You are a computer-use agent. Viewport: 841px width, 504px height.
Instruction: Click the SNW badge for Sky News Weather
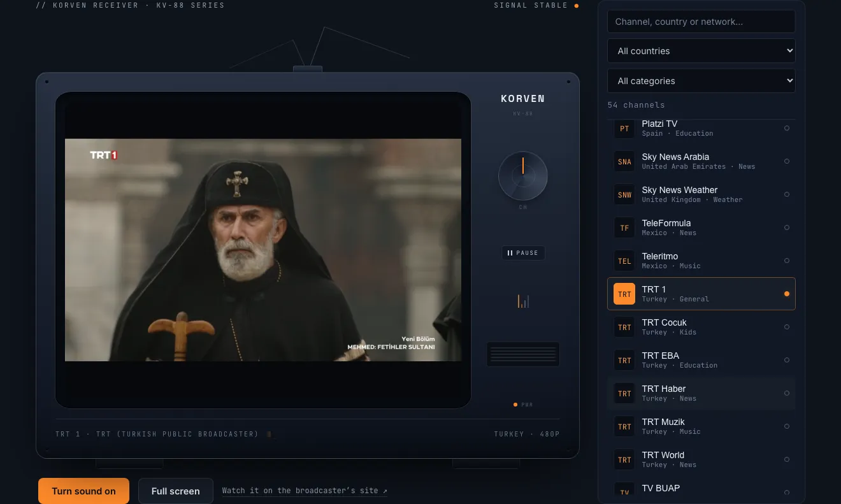[624, 194]
